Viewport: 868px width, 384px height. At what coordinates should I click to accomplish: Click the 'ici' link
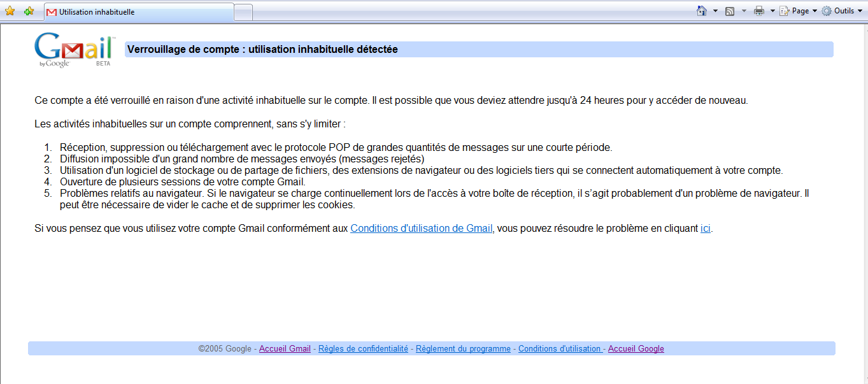pos(706,229)
